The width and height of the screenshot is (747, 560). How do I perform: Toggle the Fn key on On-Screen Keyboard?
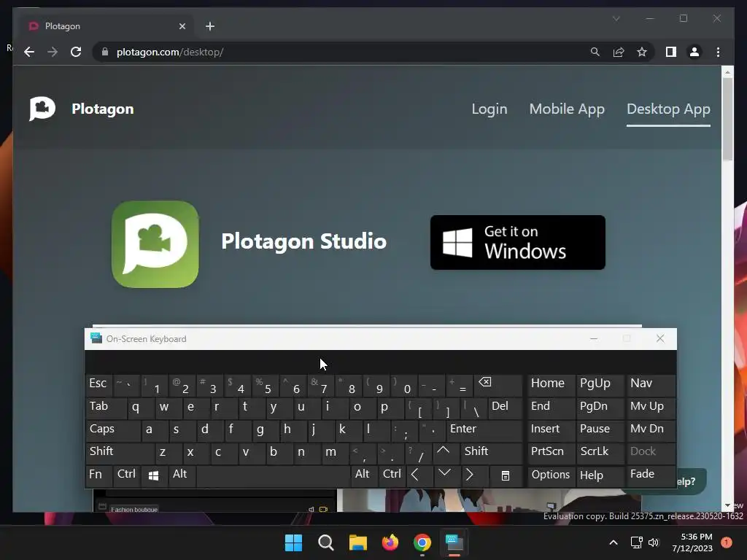[99, 475]
